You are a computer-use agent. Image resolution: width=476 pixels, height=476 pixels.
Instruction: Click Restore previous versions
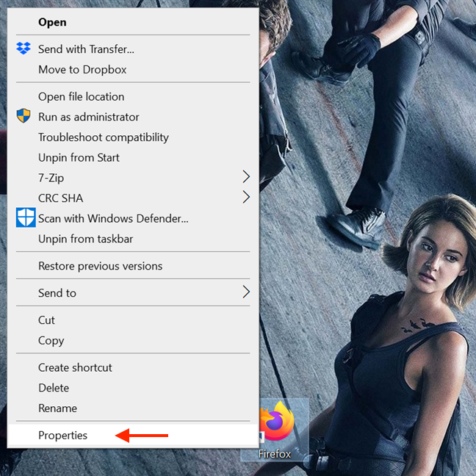[x=133, y=266]
